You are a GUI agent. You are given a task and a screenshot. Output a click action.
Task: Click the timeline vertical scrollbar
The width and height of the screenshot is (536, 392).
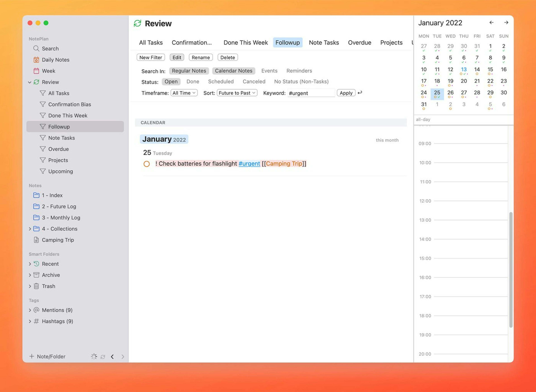(511, 270)
